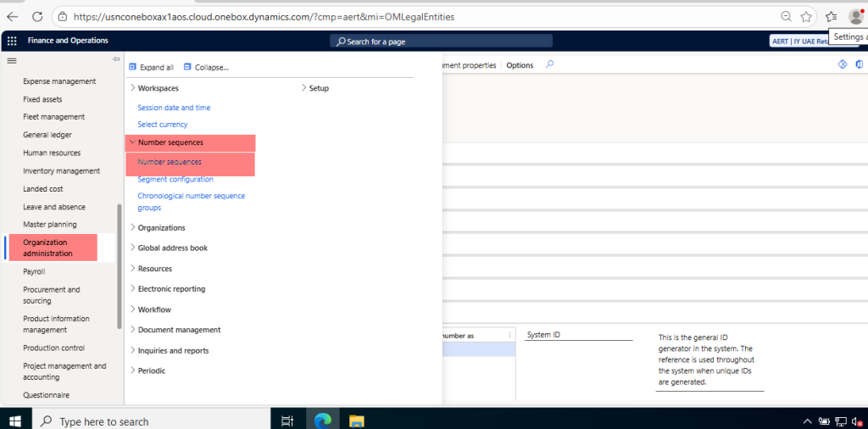Screen dimensions: 868x429
Task: Select General ledger module in sidebar
Action: coord(47,135)
